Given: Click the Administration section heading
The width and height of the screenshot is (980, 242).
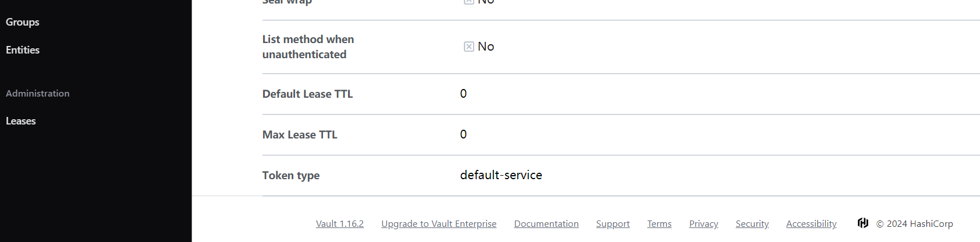Looking at the screenshot, I should 38,93.
